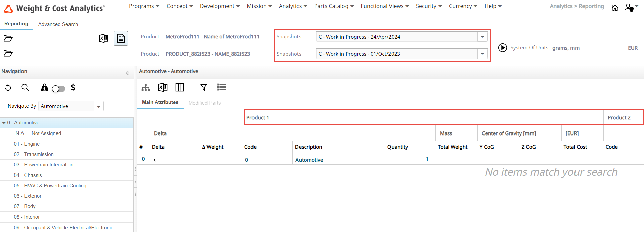Export report to Excel in top toolbar

coord(104,39)
